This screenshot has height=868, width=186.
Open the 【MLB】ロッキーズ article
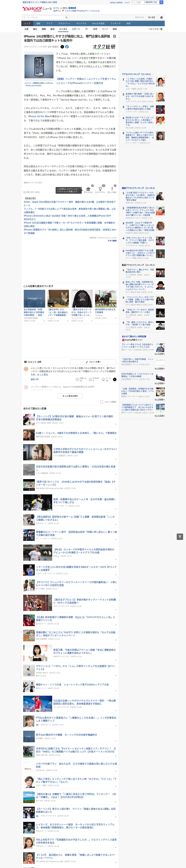pos(84,551)
